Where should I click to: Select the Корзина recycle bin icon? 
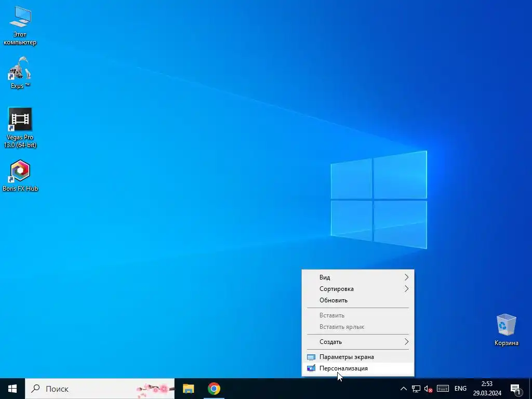point(506,330)
